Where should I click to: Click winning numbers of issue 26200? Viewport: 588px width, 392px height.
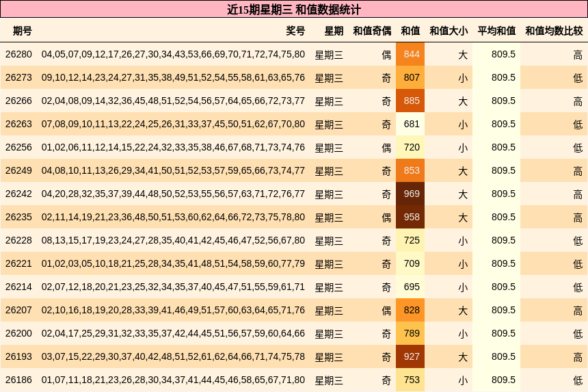click(x=173, y=333)
